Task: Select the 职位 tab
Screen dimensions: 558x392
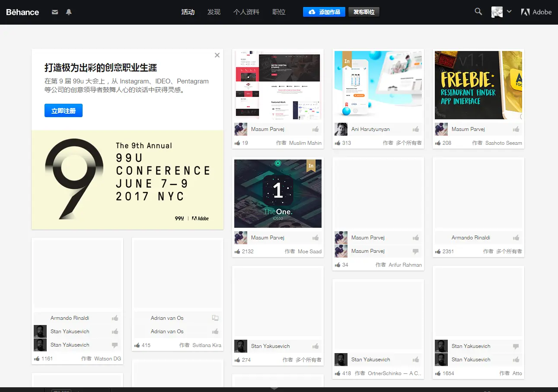Action: 279,12
